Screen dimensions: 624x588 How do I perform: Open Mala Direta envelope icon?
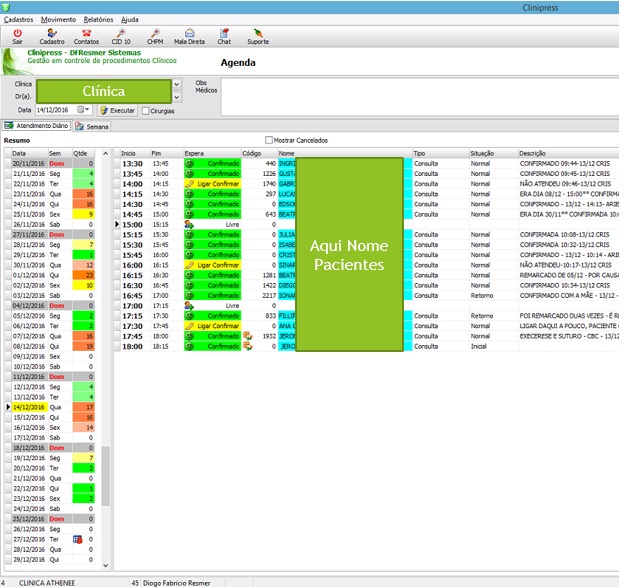(x=190, y=34)
